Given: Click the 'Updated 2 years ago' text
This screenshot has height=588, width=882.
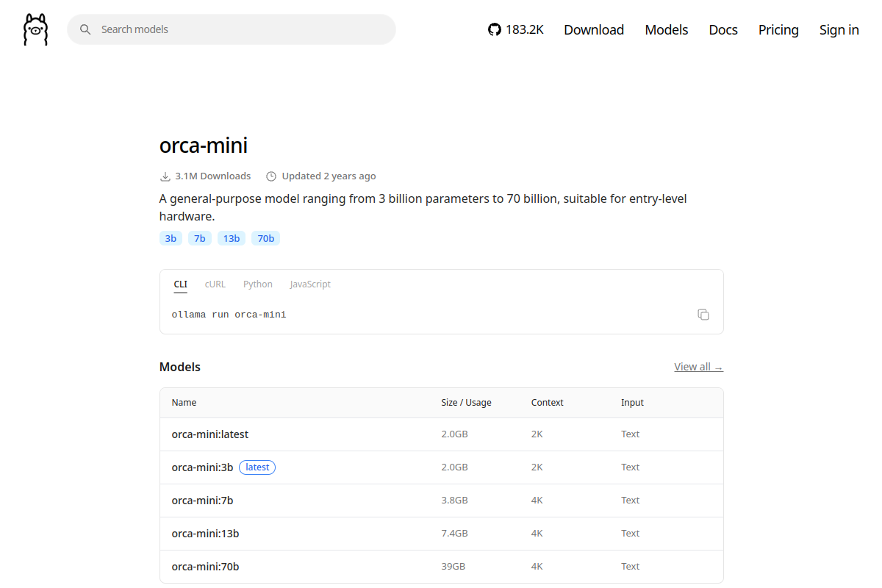Looking at the screenshot, I should click(x=329, y=176).
